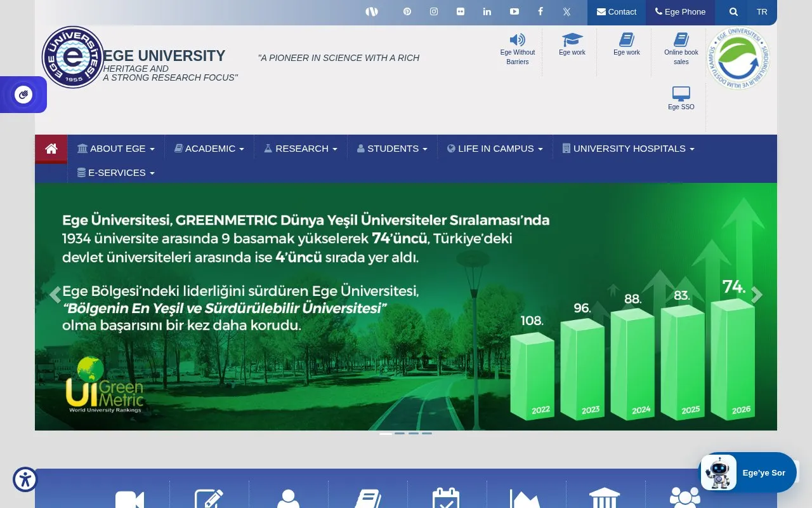812x508 pixels.
Task: Select the last carousel indicator dot
Action: (x=427, y=433)
